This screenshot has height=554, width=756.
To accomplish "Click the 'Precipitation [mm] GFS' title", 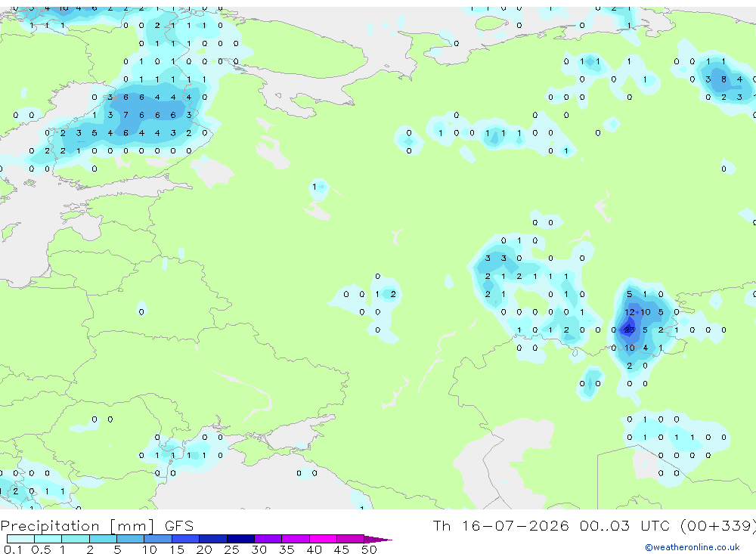I will [97, 525].
